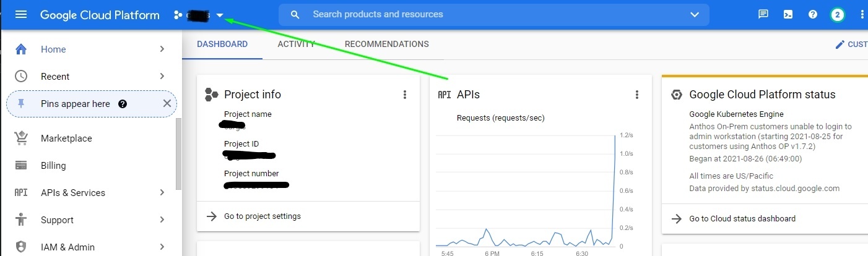Open Project info card options menu

pos(405,95)
